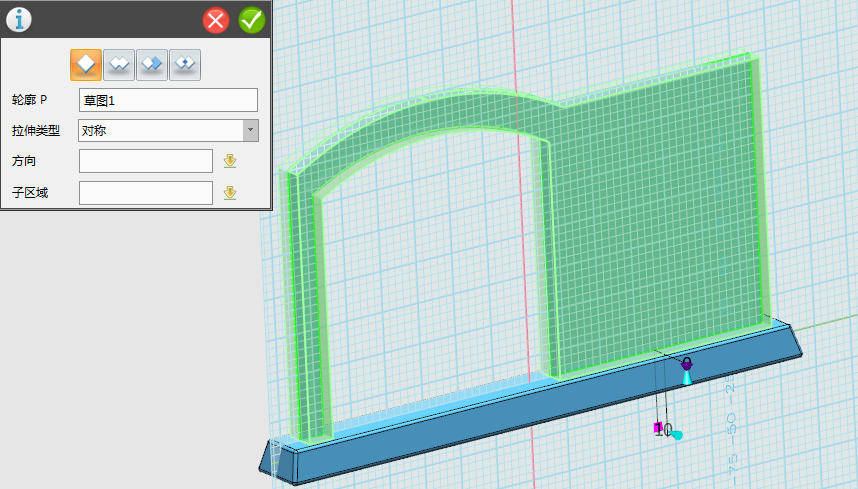Click the magenta square handle
858x489 pixels.
657,429
